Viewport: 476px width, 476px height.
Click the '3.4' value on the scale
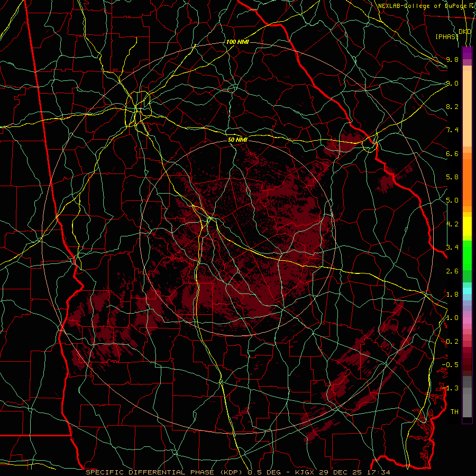[452, 248]
